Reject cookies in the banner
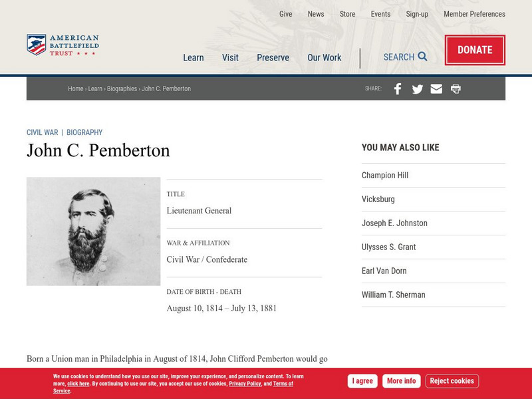This screenshot has width=532, height=399. coord(454,381)
